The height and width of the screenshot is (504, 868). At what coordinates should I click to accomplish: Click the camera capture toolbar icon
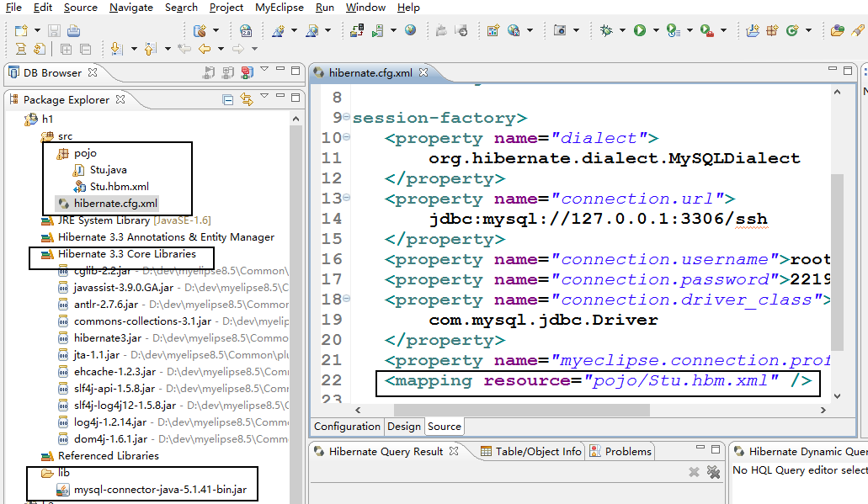pos(560,30)
